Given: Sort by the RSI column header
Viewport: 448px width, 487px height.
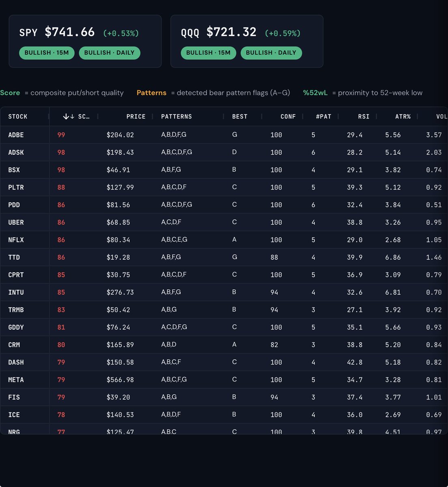Looking at the screenshot, I should click(364, 116).
